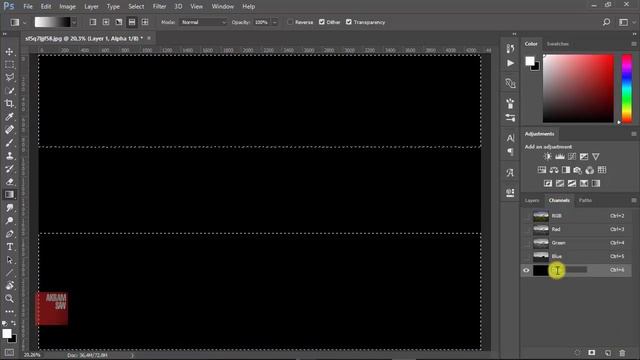The width and height of the screenshot is (640, 360).
Task: Add a Color Balance adjustment
Action: 554,170
